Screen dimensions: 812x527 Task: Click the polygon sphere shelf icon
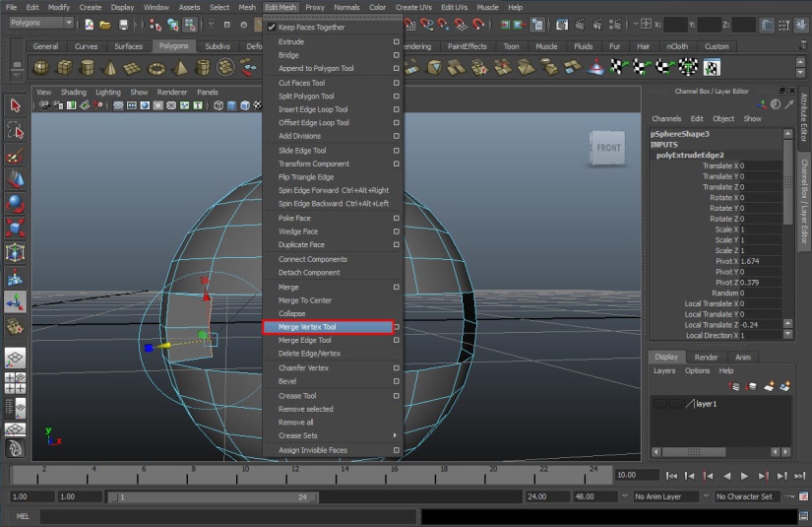pyautogui.click(x=40, y=67)
